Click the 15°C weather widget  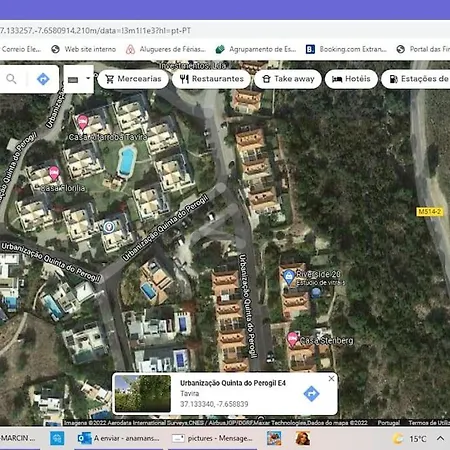tap(409, 439)
